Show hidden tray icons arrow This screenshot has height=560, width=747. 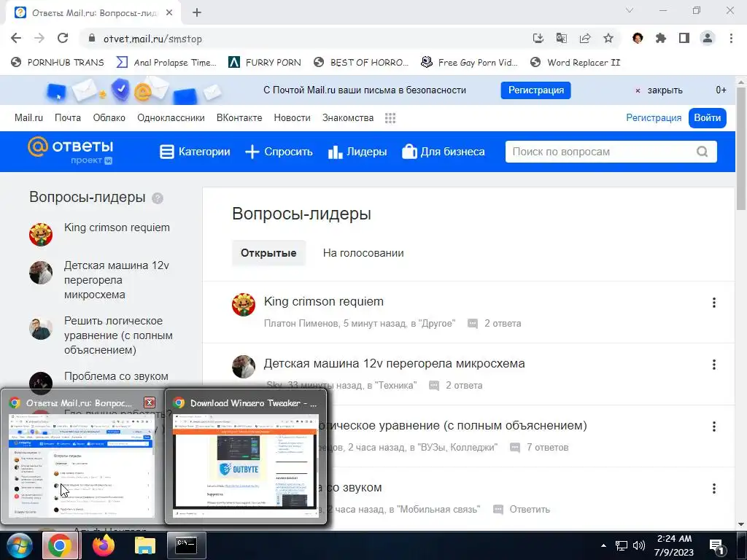click(603, 545)
